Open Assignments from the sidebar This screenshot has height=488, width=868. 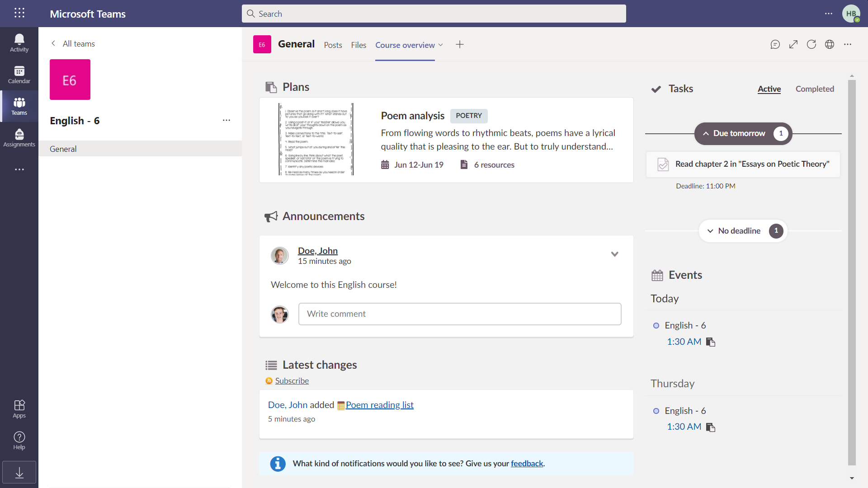click(19, 137)
